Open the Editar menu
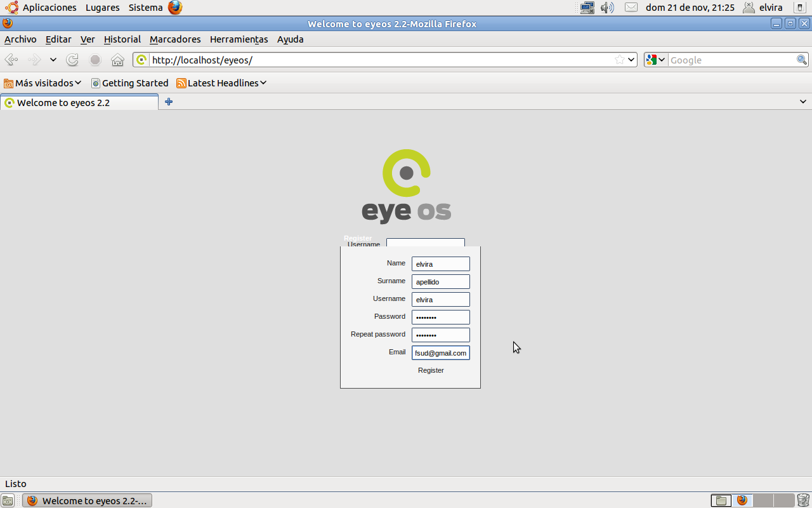The image size is (812, 508). 58,39
